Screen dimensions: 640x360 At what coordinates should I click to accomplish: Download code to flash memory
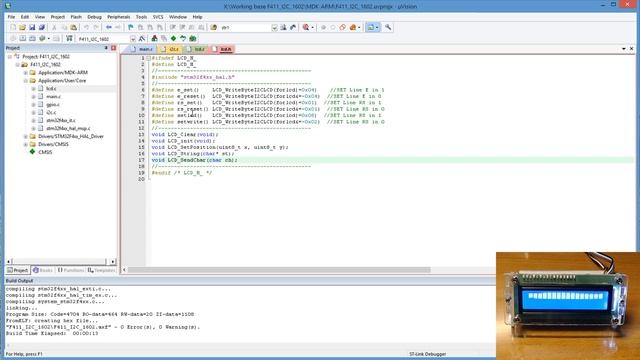pyautogui.click(x=69, y=38)
